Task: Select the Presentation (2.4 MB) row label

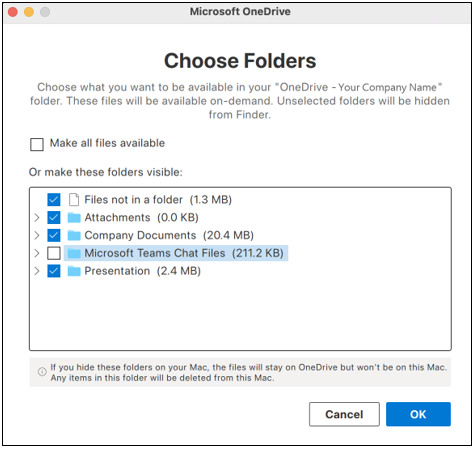Action: click(143, 271)
